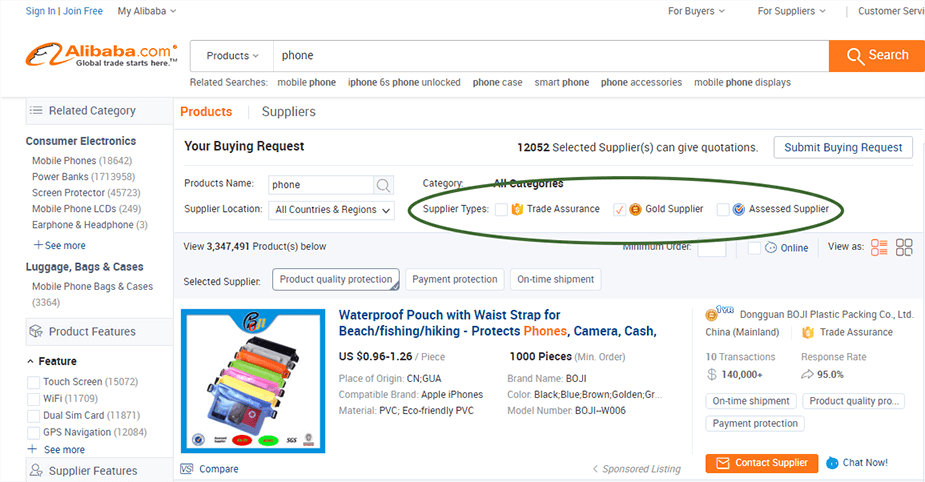Screen dimensions: 925x482
Task: Click the Submit Buying Request button
Action: (x=843, y=147)
